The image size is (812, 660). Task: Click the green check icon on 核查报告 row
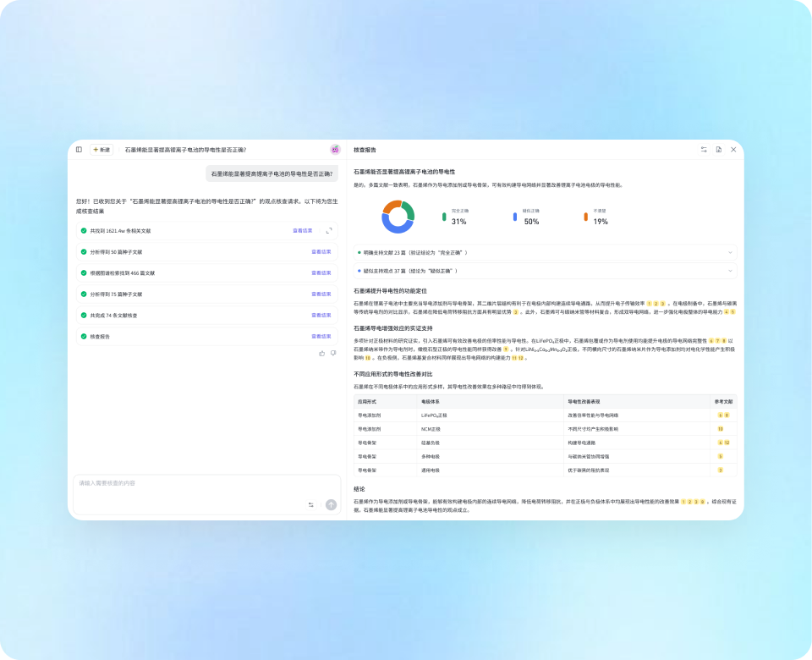84,337
